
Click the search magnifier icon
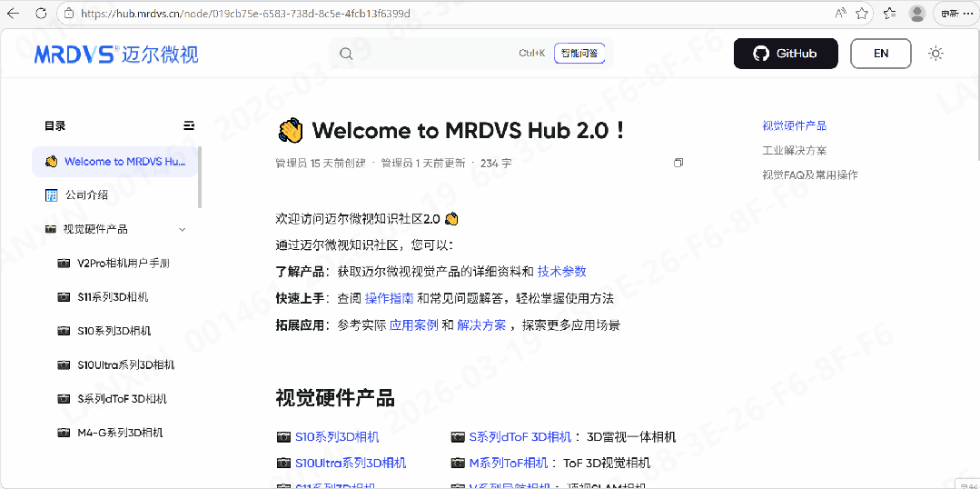point(346,54)
